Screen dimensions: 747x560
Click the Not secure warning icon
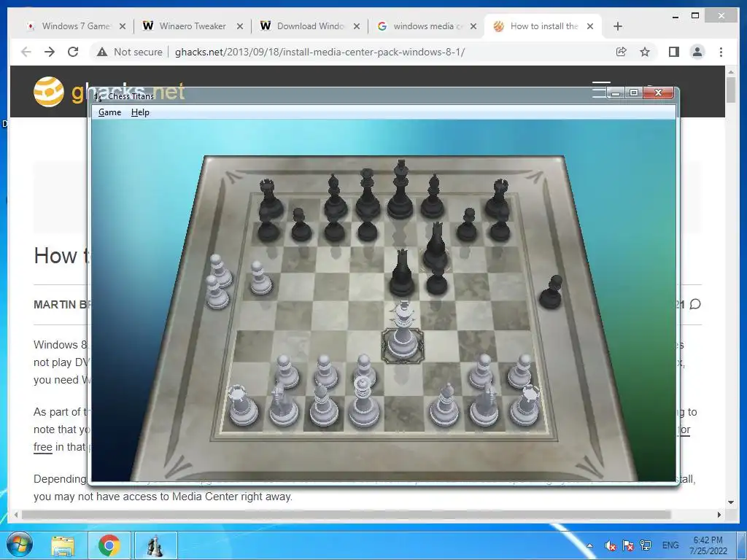[102, 52]
